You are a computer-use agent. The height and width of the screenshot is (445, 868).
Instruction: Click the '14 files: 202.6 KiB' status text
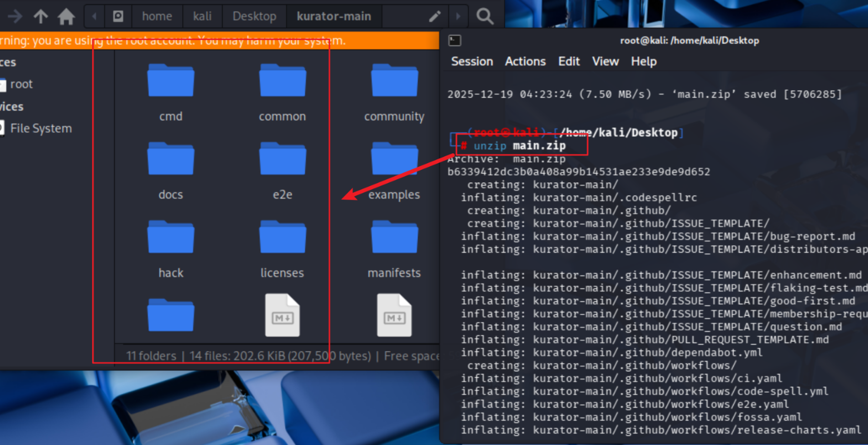click(280, 356)
